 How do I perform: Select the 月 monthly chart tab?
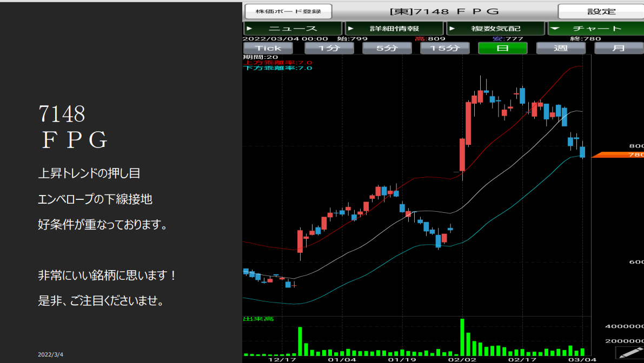click(619, 48)
